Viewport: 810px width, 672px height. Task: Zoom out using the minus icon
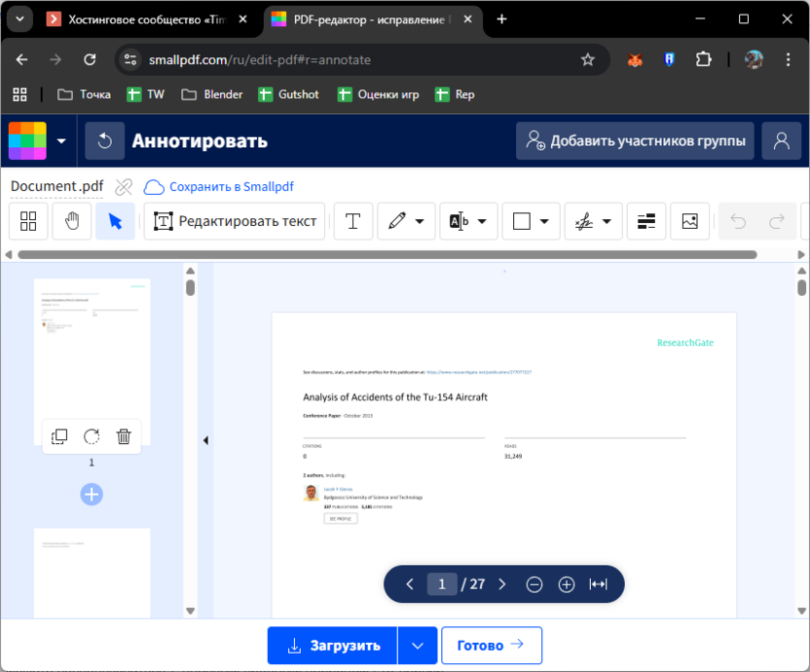pyautogui.click(x=534, y=583)
